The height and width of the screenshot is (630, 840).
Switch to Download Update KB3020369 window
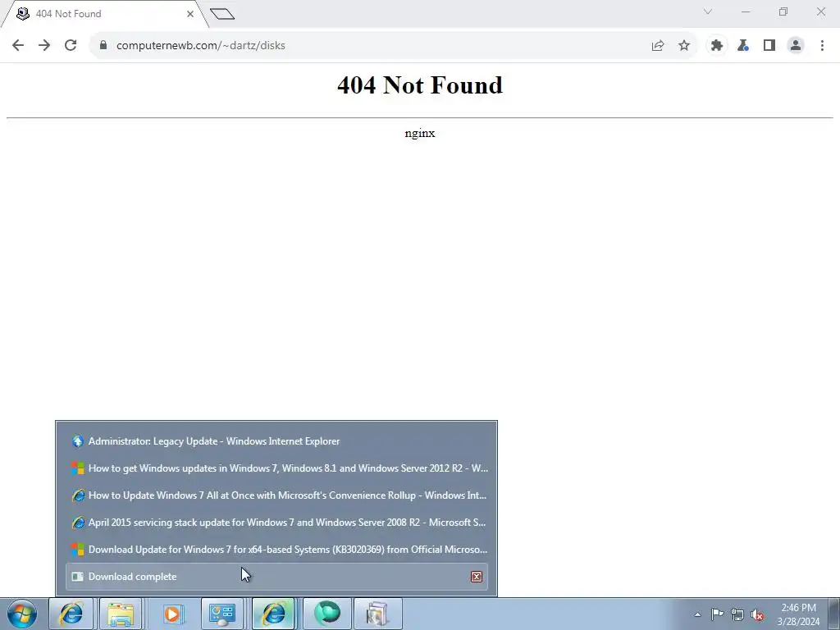tap(277, 549)
